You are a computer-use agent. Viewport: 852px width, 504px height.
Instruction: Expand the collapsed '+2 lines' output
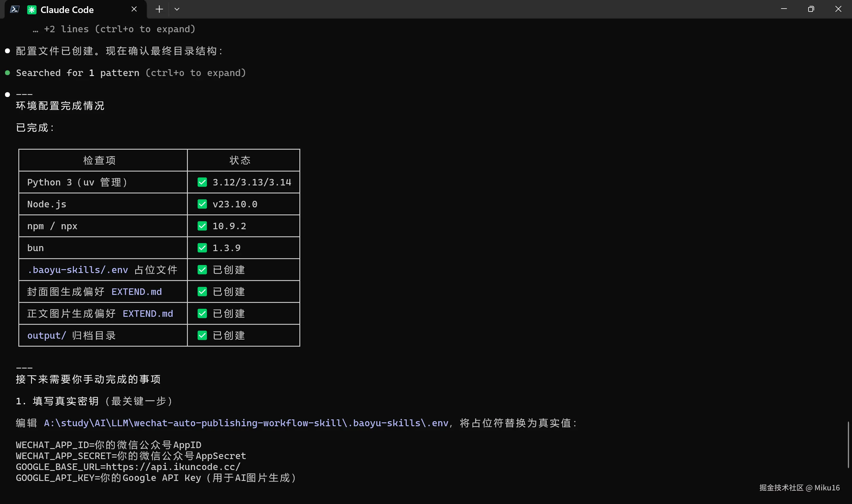click(114, 29)
